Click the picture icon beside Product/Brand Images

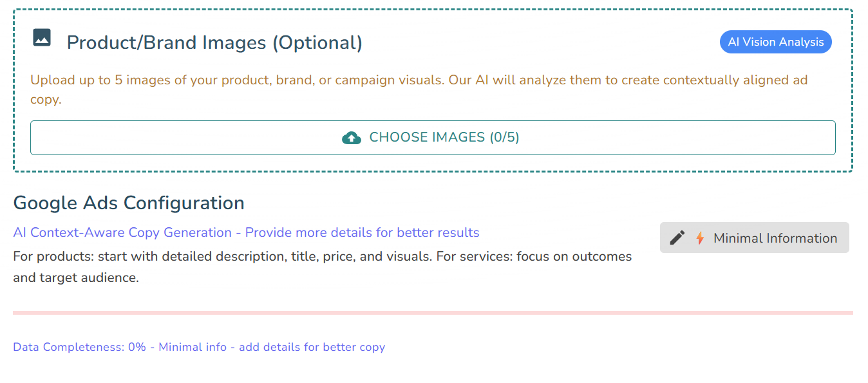coord(42,38)
